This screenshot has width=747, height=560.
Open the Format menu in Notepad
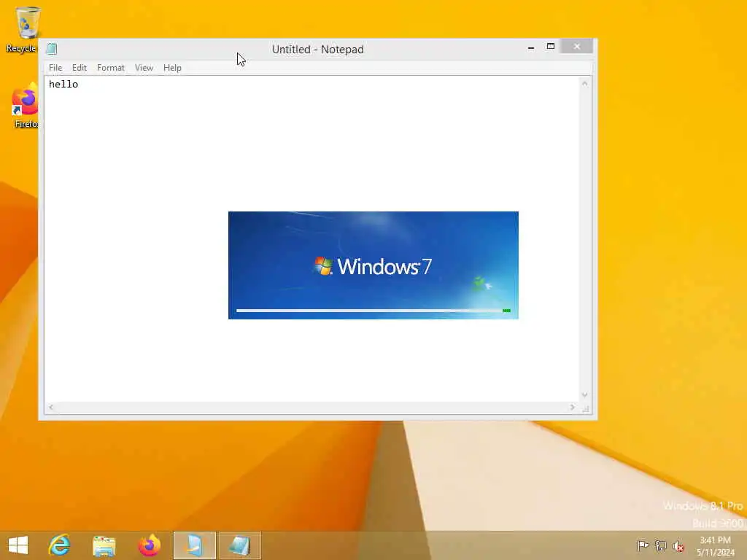click(x=111, y=68)
